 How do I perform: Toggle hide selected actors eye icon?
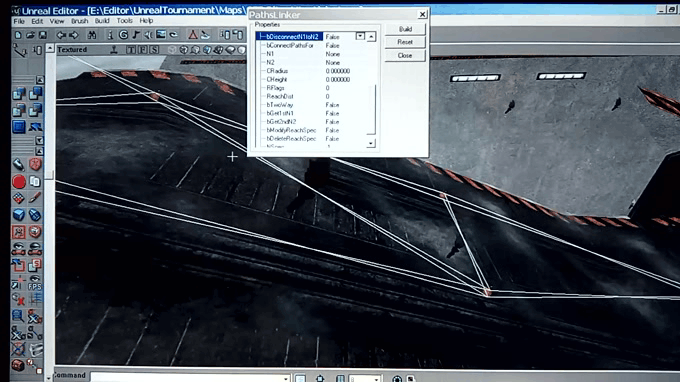(x=35, y=248)
